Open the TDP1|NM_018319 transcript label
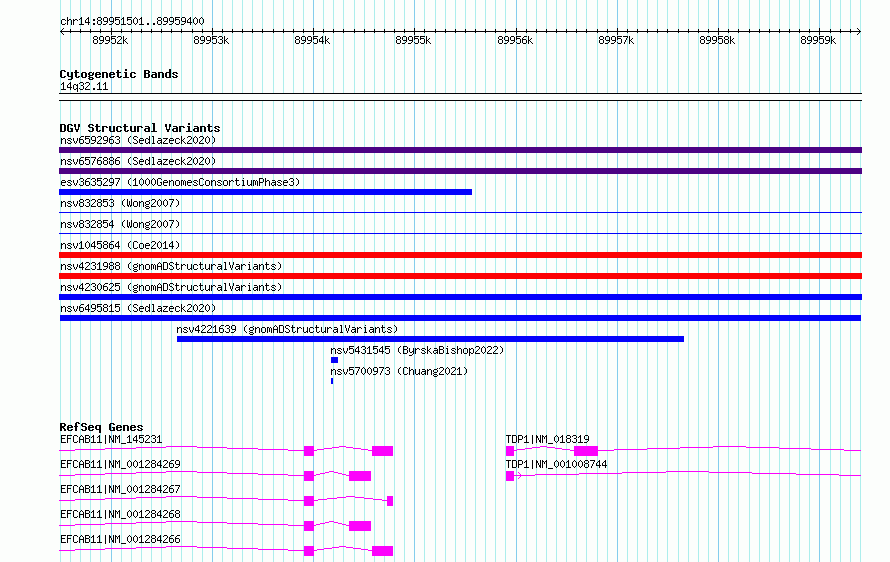Viewport: 890px width, 562px height. [547, 439]
